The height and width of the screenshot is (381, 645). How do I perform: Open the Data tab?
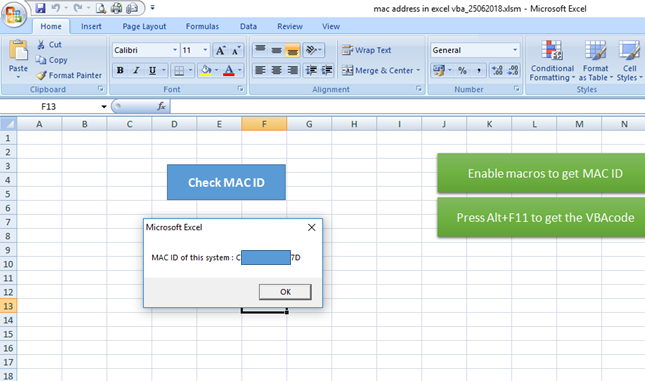coord(248,26)
